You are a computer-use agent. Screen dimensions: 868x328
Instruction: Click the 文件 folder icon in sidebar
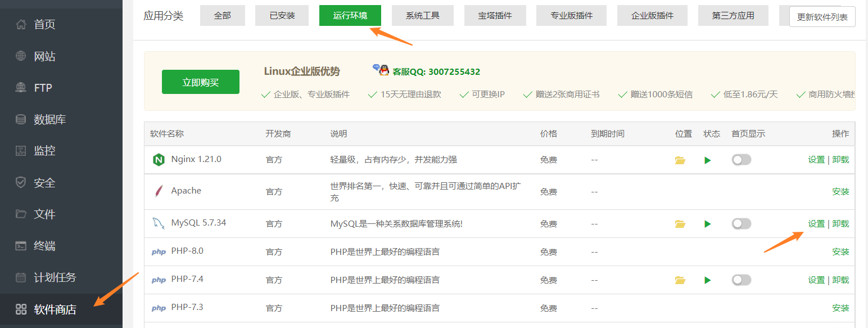pyautogui.click(x=21, y=214)
